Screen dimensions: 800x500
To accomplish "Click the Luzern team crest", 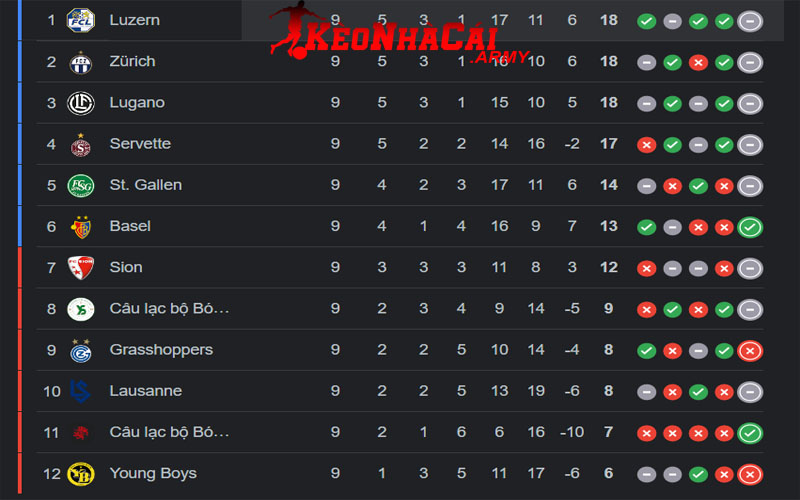I will (80, 20).
